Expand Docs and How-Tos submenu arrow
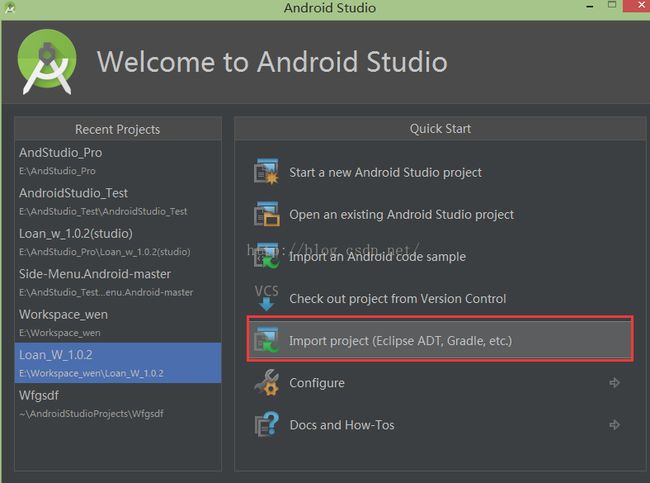Screen dimensions: 650x483 [x=614, y=425]
